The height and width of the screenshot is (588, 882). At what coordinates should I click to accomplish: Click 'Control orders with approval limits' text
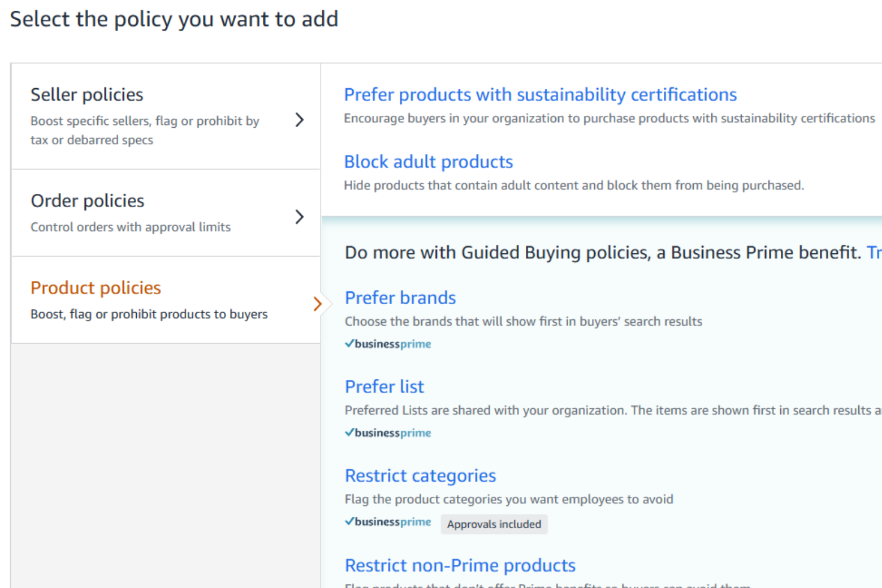[x=131, y=227]
